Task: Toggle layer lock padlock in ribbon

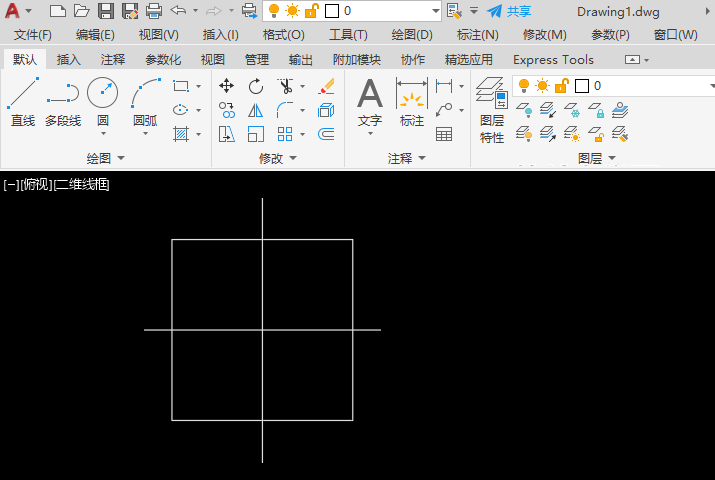Action: point(562,86)
